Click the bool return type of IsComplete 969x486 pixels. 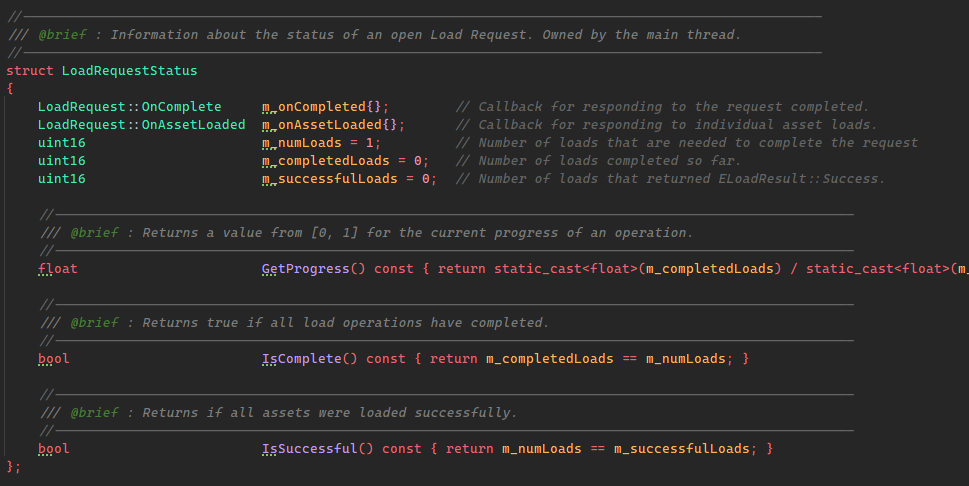54,358
